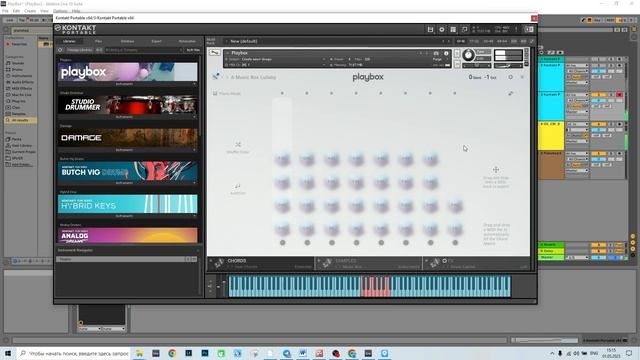Open Photoshop from the taskbar

coord(205,353)
